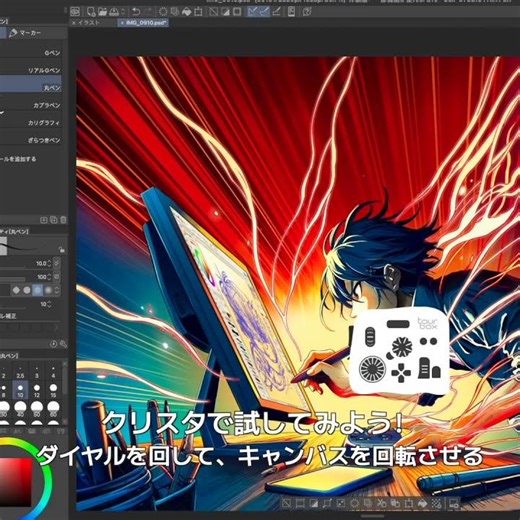520x520 pixels.
Task: Click the opacity stepper at 100
Action: pyautogui.click(x=49, y=277)
